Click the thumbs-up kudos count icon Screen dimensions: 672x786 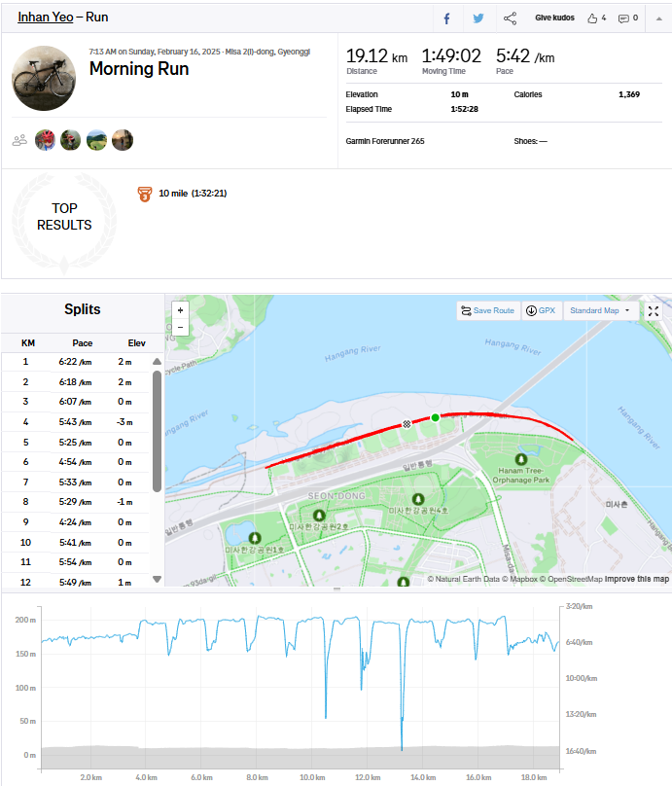(592, 18)
